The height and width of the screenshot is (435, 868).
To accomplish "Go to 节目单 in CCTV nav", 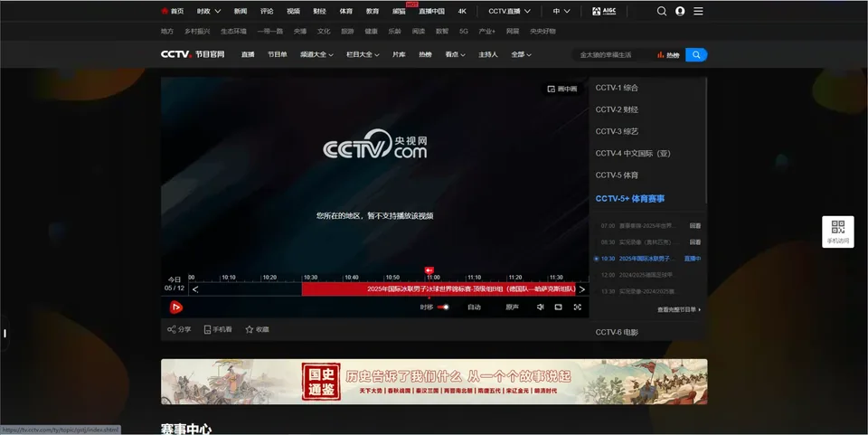I will click(x=278, y=55).
